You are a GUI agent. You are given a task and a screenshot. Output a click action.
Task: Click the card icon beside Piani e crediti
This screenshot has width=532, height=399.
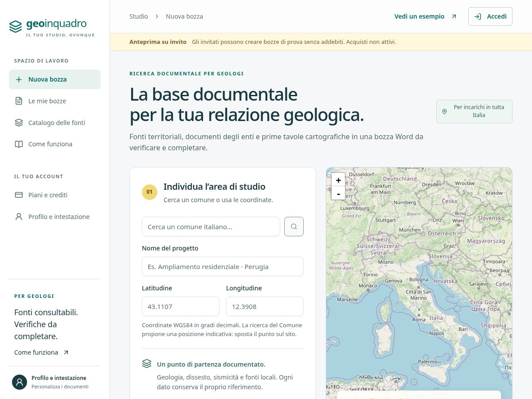tap(19, 195)
